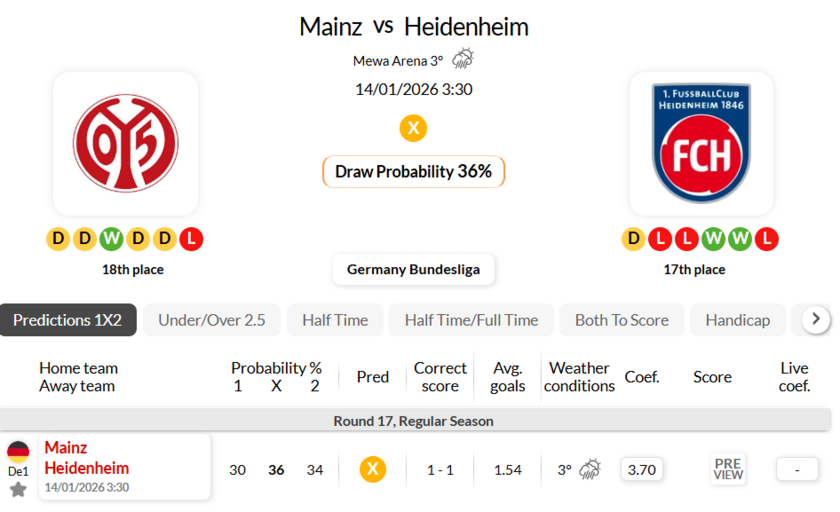Screen dimensions: 840x512
Task: Open the Germany Bundesliga league link
Action: 413,269
